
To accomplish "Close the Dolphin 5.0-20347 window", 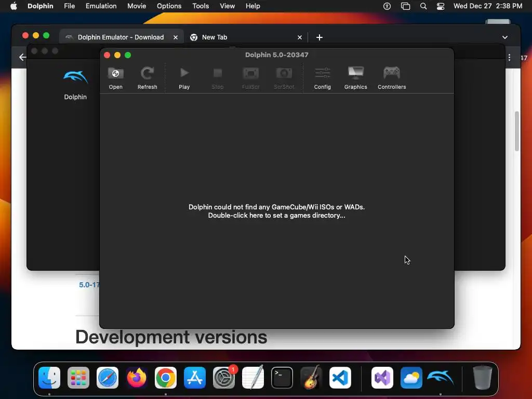I will pyautogui.click(x=107, y=55).
